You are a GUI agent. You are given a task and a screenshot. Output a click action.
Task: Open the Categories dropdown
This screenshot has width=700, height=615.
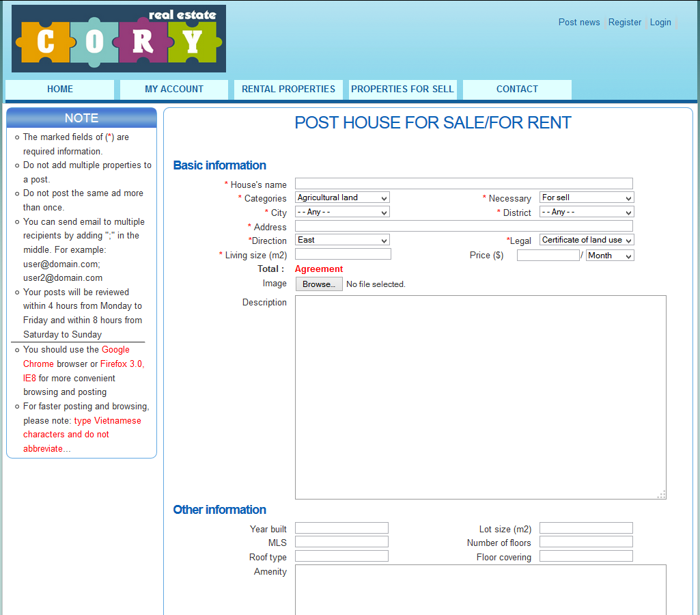(341, 197)
